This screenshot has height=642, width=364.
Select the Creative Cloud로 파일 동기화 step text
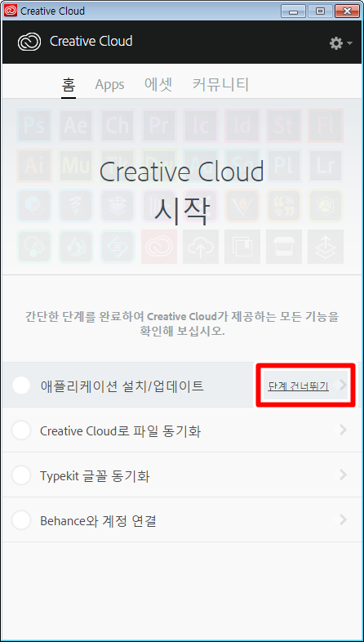coord(120,430)
